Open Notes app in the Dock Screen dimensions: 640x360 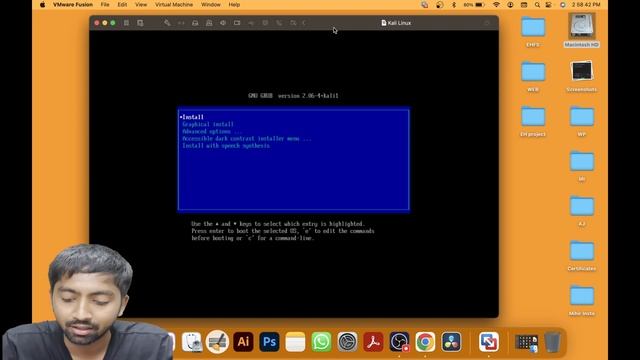(x=295, y=342)
